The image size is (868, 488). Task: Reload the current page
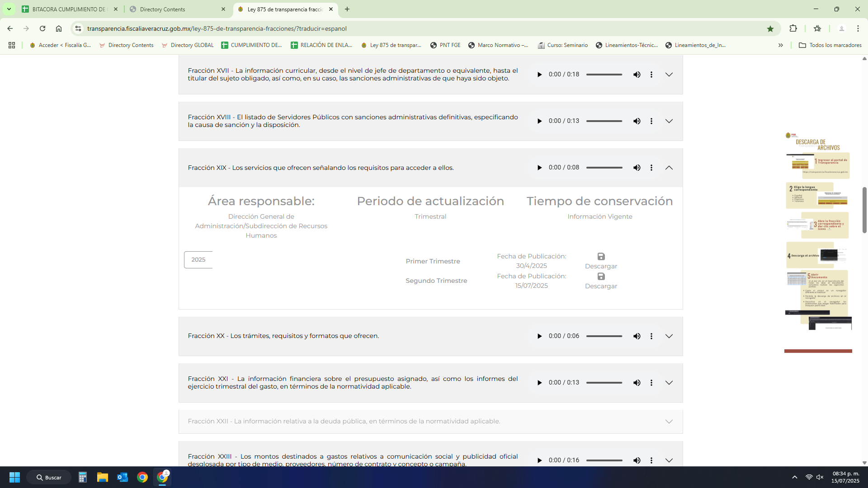pyautogui.click(x=42, y=28)
